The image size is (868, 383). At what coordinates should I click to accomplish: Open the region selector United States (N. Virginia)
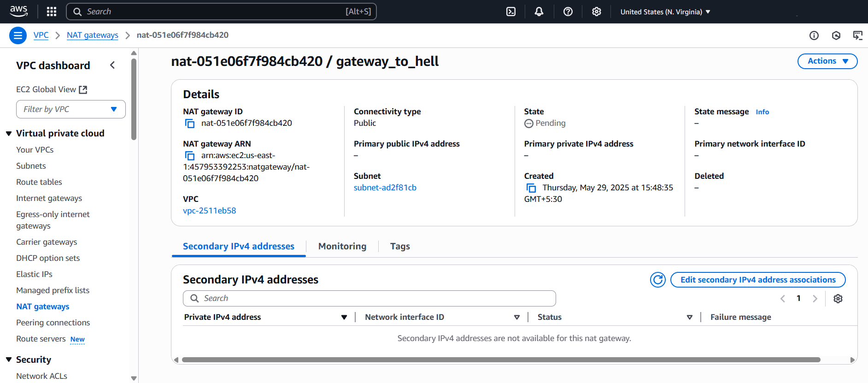point(665,12)
